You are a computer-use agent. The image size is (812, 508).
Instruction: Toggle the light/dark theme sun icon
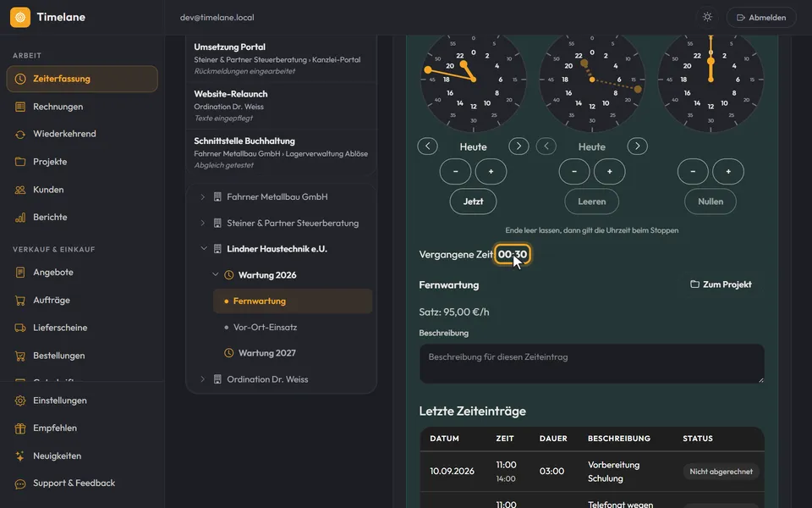tap(707, 17)
